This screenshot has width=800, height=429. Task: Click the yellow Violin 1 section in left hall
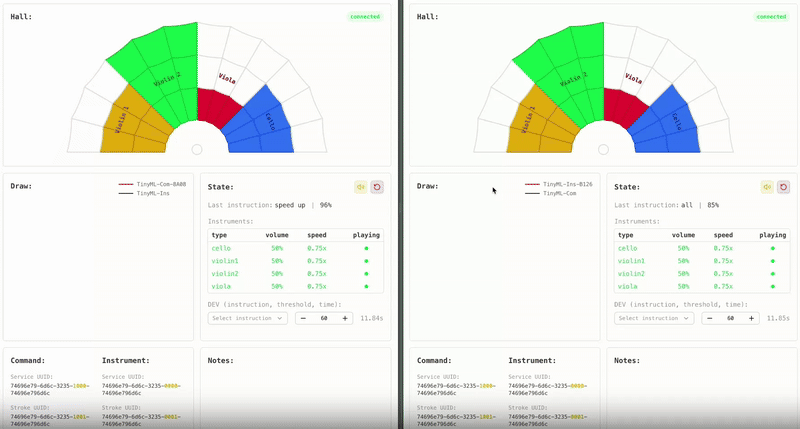tap(125, 125)
